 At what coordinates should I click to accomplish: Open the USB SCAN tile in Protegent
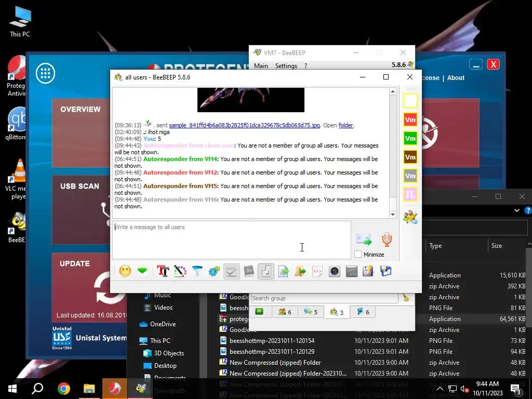coord(81,210)
